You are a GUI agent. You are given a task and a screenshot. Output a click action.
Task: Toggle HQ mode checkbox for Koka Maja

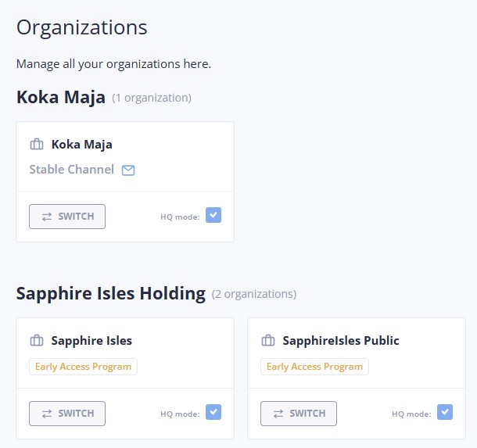pyautogui.click(x=213, y=216)
